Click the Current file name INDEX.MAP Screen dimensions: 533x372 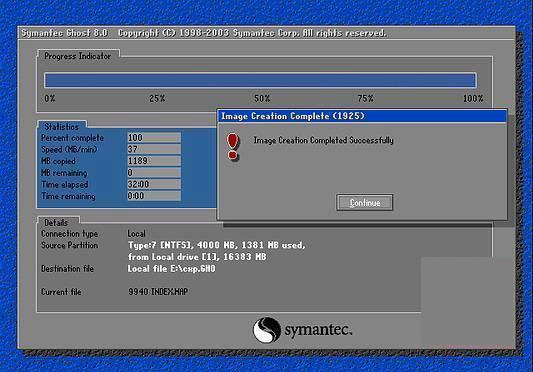169,292
